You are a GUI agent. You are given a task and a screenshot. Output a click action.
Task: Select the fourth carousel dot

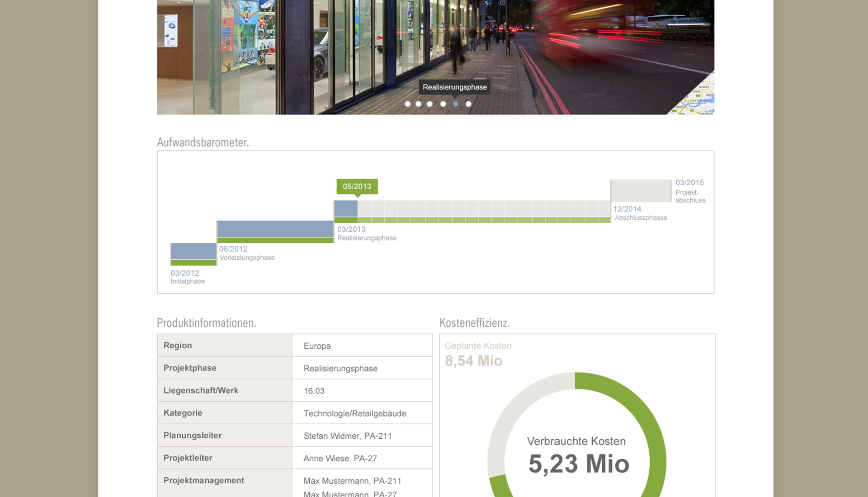click(x=443, y=104)
